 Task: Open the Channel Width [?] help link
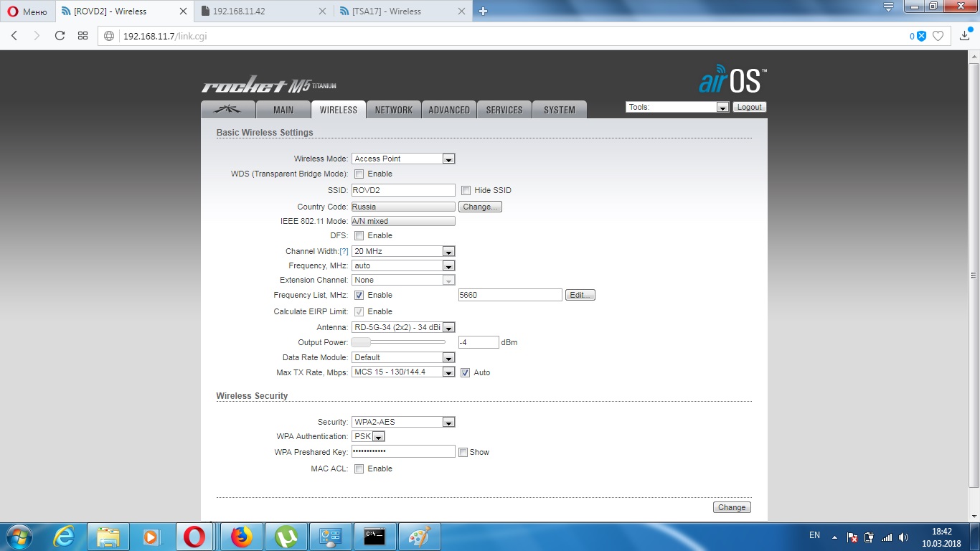click(344, 251)
